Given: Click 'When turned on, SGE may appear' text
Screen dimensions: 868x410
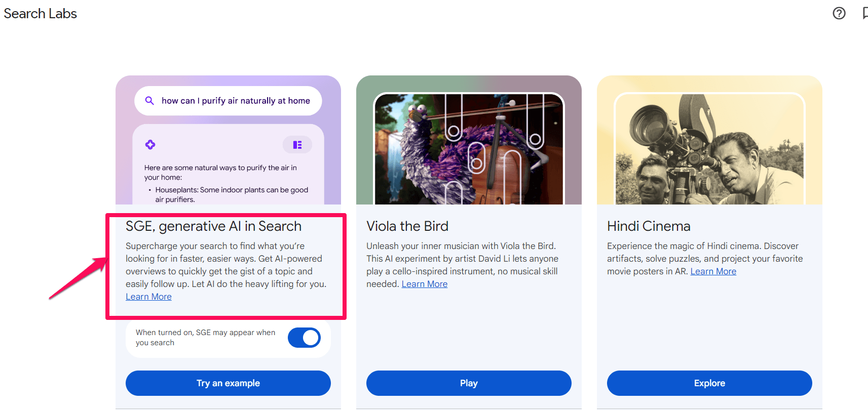Looking at the screenshot, I should [x=205, y=338].
